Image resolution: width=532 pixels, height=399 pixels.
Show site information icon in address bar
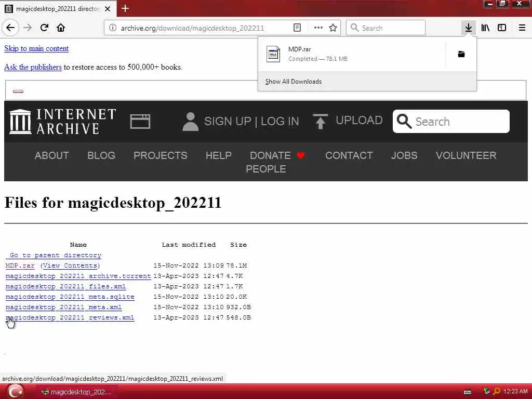pos(113,28)
